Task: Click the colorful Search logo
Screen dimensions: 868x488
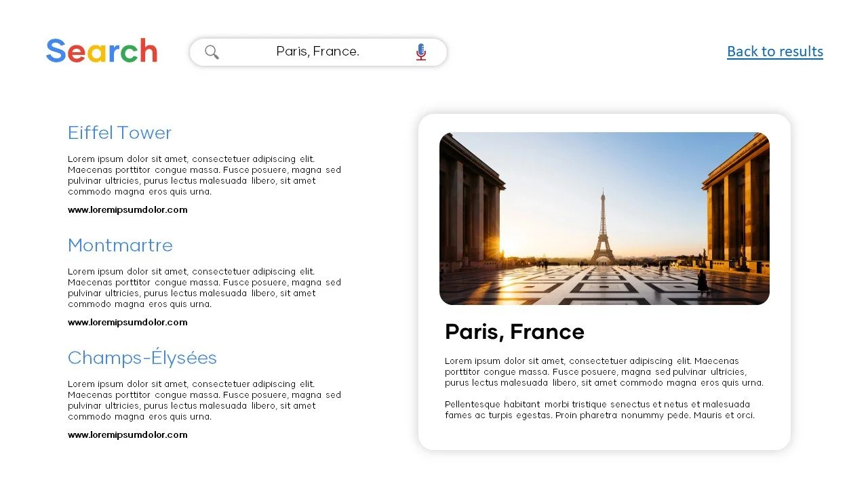Action: pos(102,51)
